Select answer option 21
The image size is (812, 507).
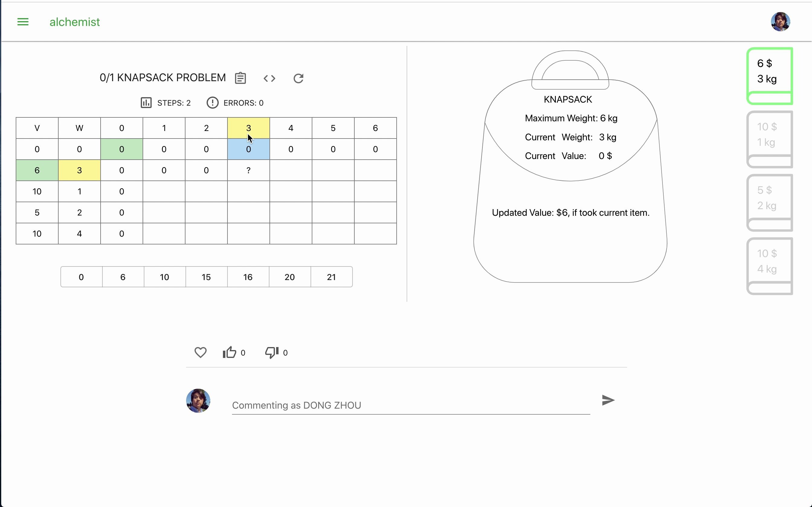coord(331,277)
